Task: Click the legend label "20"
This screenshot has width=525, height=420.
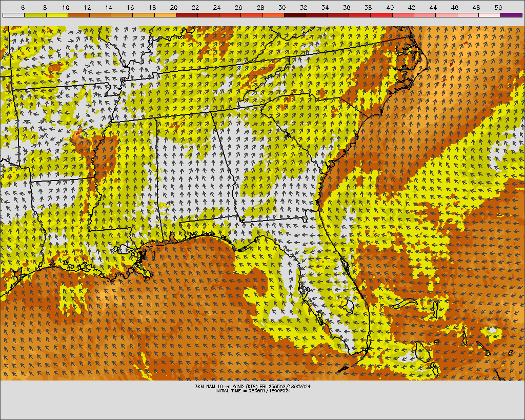Action: coord(174,7)
